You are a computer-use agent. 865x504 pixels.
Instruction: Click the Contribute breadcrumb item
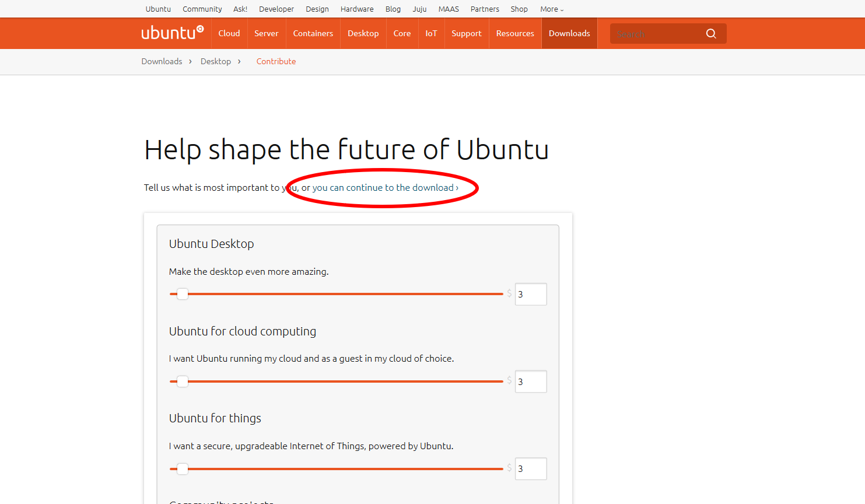(276, 61)
